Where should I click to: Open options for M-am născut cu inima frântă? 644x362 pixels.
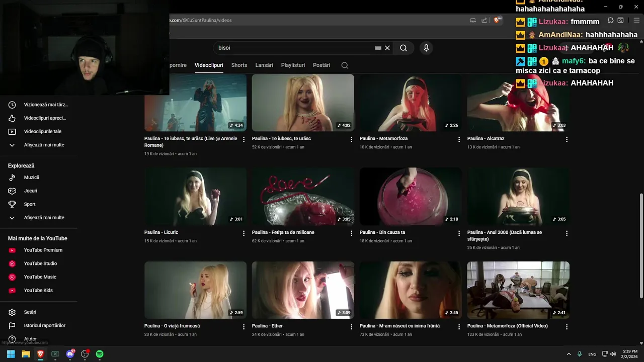(x=459, y=327)
